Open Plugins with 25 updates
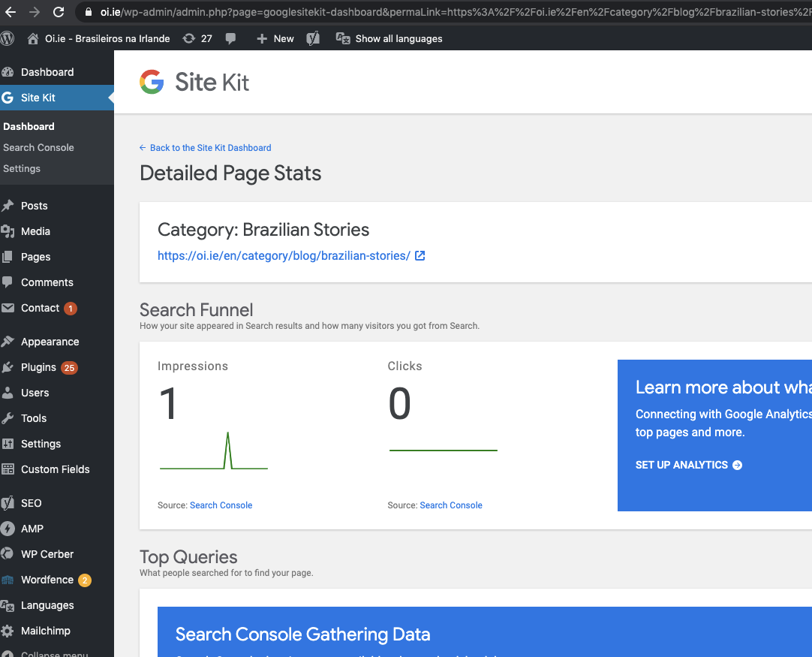The image size is (812, 657). 57,367
